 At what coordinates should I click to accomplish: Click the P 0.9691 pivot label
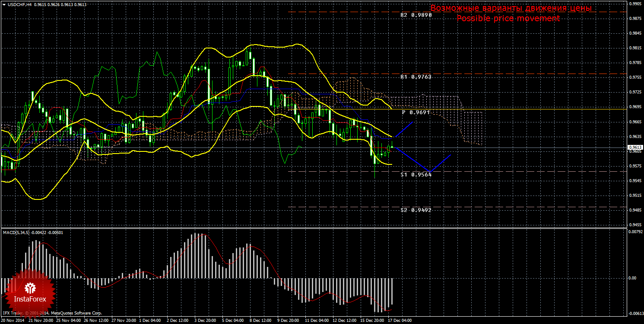point(416,112)
